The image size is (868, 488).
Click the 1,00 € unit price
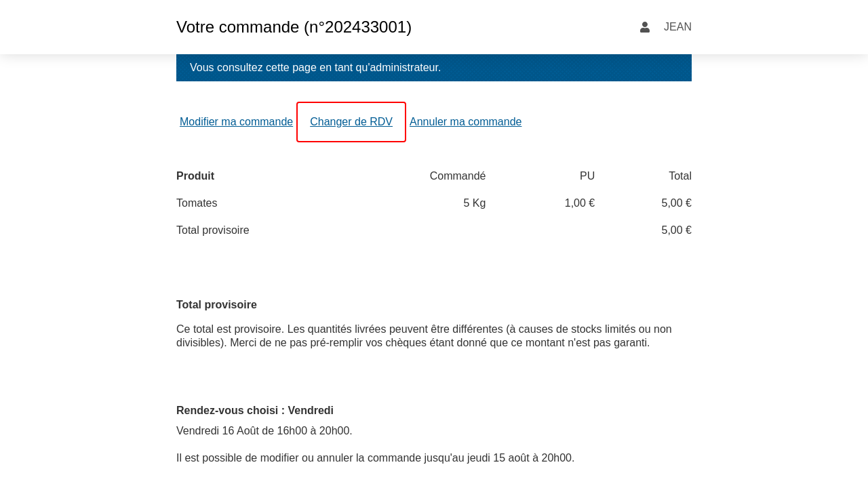pyautogui.click(x=579, y=203)
